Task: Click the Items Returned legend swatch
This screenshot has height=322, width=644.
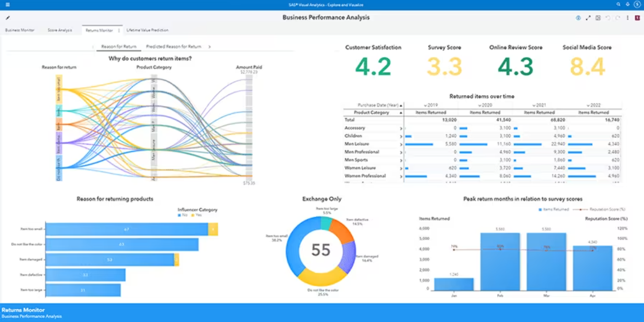Action: [x=540, y=209]
